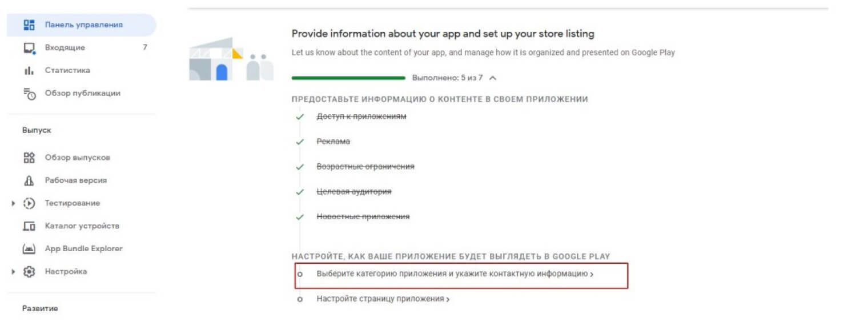
Task: Expand the Тестирование section arrow
Action: pos(13,203)
